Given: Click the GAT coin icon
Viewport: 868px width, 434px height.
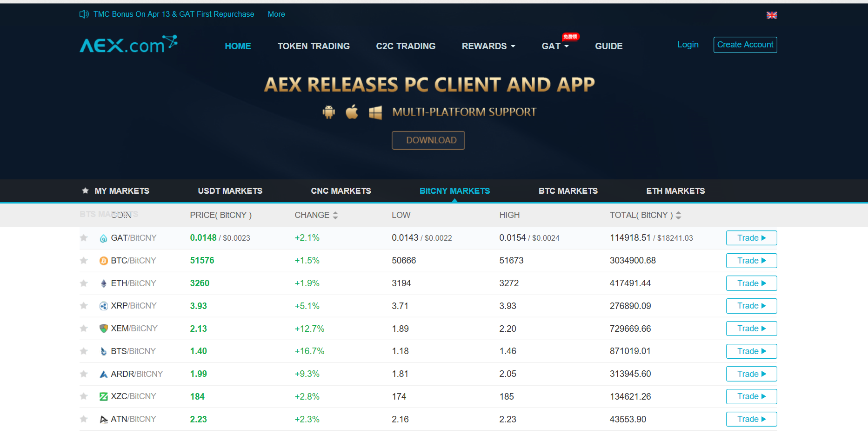Looking at the screenshot, I should [103, 238].
